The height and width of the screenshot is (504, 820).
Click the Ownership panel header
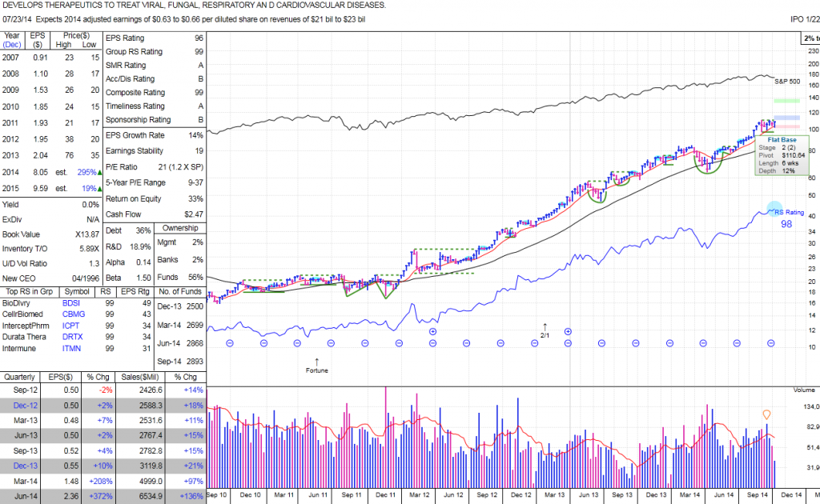179,228
